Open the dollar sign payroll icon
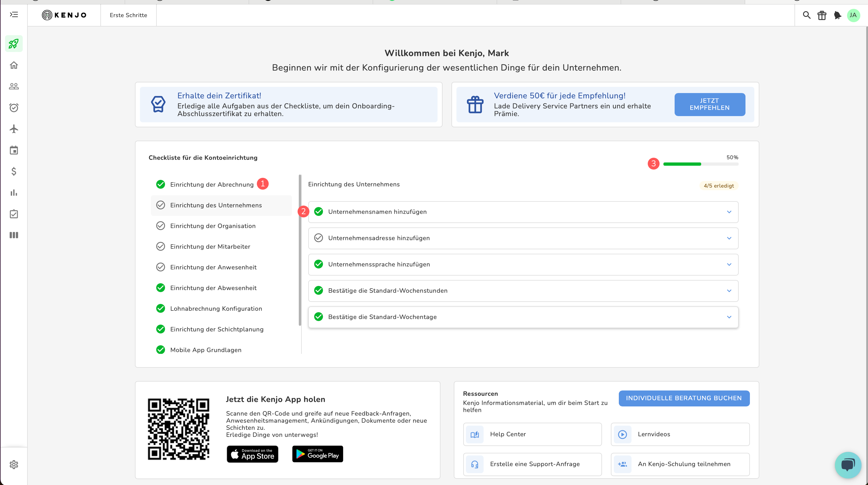Viewport: 868px width, 485px height. pos(14,171)
